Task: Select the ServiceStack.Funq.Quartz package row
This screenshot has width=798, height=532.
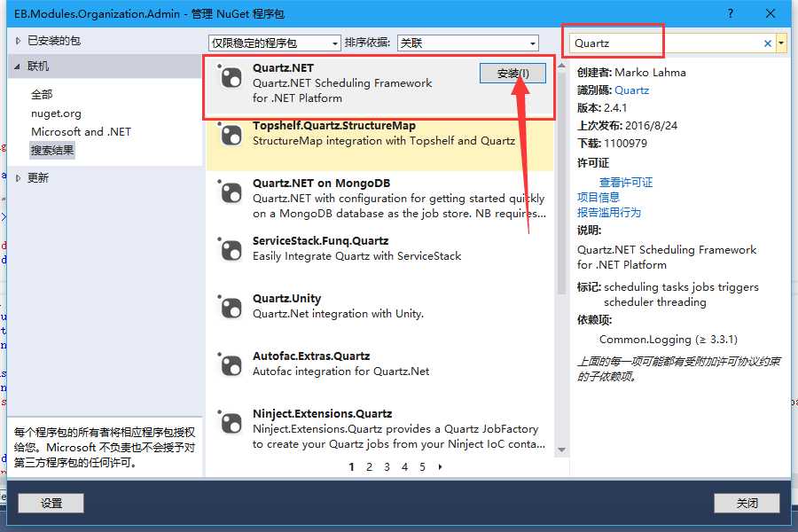Action: click(379, 256)
